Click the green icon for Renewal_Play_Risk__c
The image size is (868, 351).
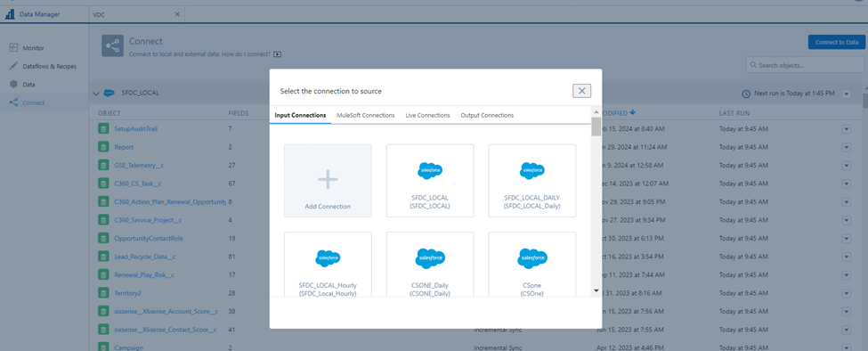pyautogui.click(x=103, y=274)
